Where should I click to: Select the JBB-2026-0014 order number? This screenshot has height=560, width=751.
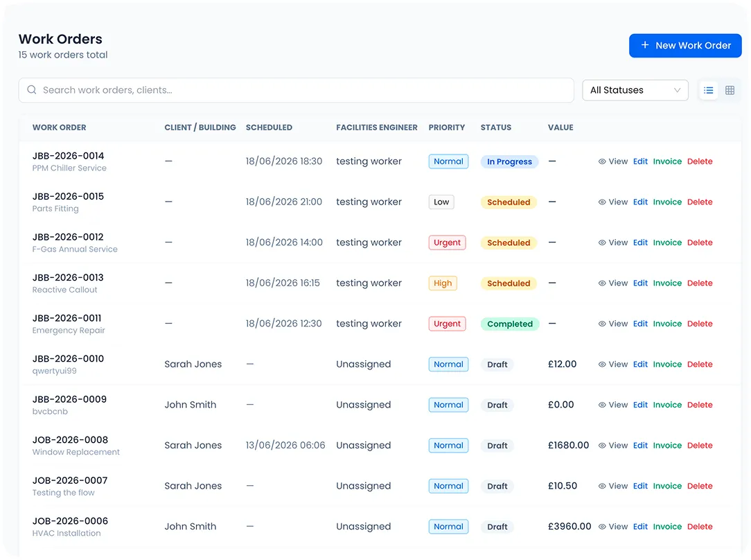(x=68, y=156)
